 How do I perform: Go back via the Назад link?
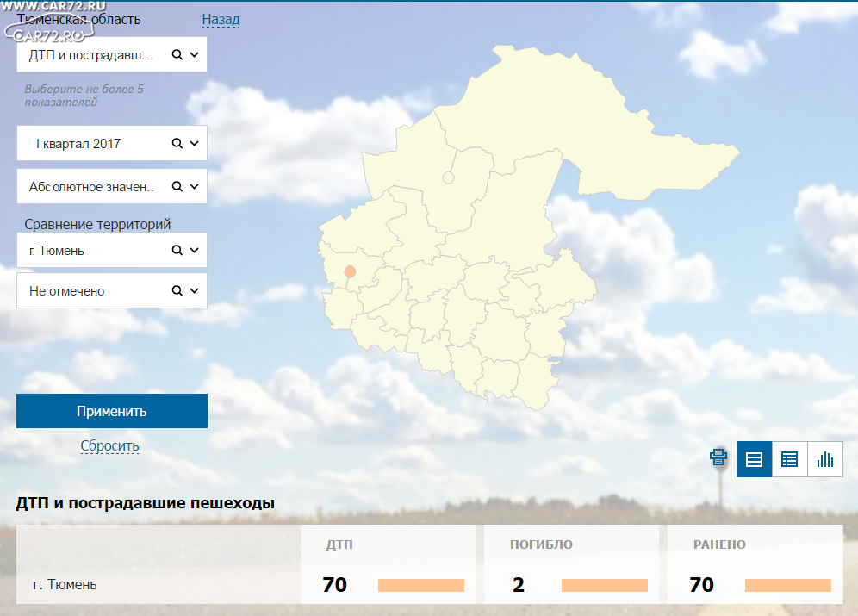tap(221, 20)
